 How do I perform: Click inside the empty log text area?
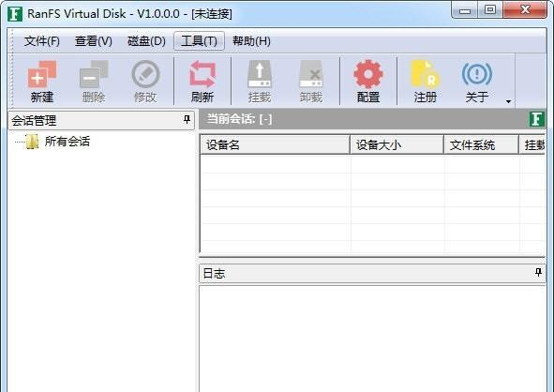pos(372,339)
